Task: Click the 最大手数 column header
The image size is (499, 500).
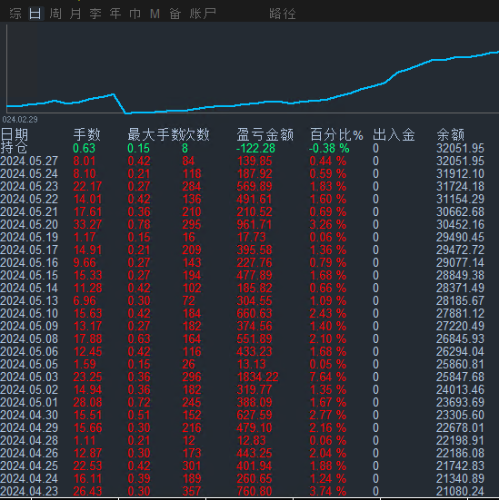Action: (x=154, y=135)
